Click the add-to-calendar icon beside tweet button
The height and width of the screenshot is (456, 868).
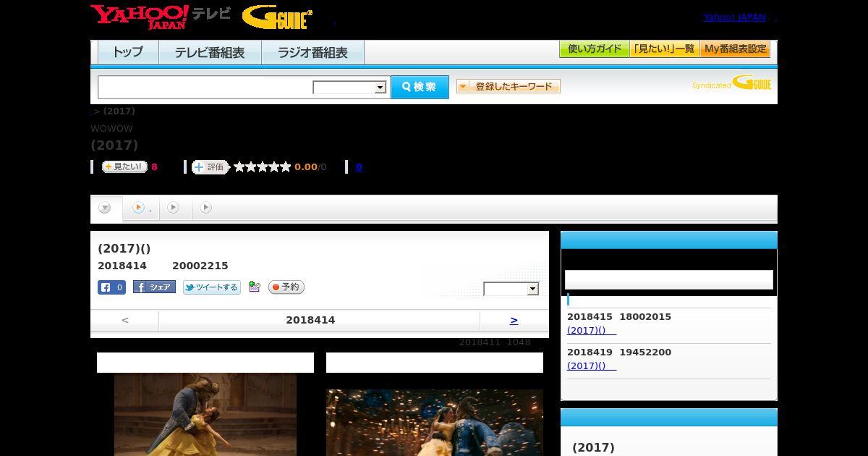(254, 287)
